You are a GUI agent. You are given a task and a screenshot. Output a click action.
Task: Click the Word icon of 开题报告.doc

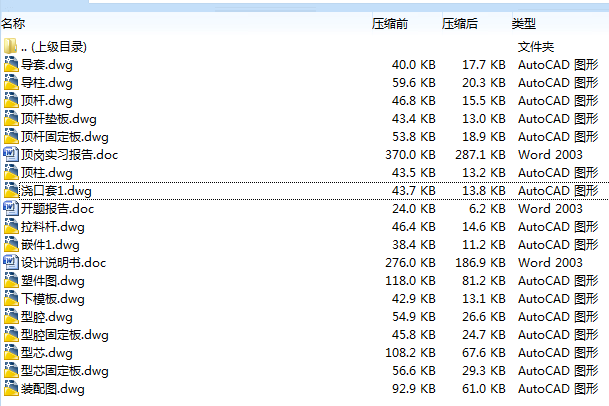[11, 209]
